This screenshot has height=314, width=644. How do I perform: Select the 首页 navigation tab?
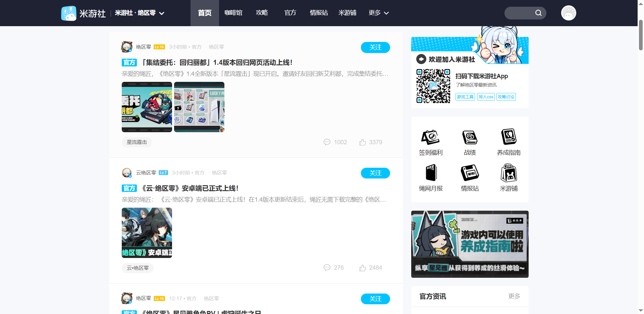tap(205, 13)
